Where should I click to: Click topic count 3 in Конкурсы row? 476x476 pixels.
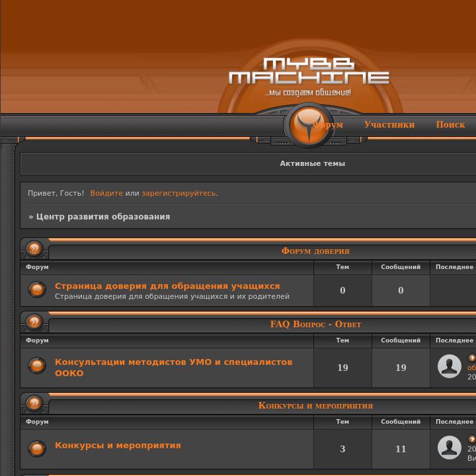coord(342,449)
